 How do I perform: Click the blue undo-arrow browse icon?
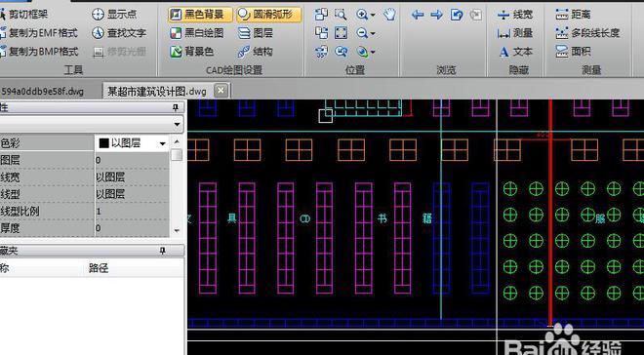(x=457, y=16)
